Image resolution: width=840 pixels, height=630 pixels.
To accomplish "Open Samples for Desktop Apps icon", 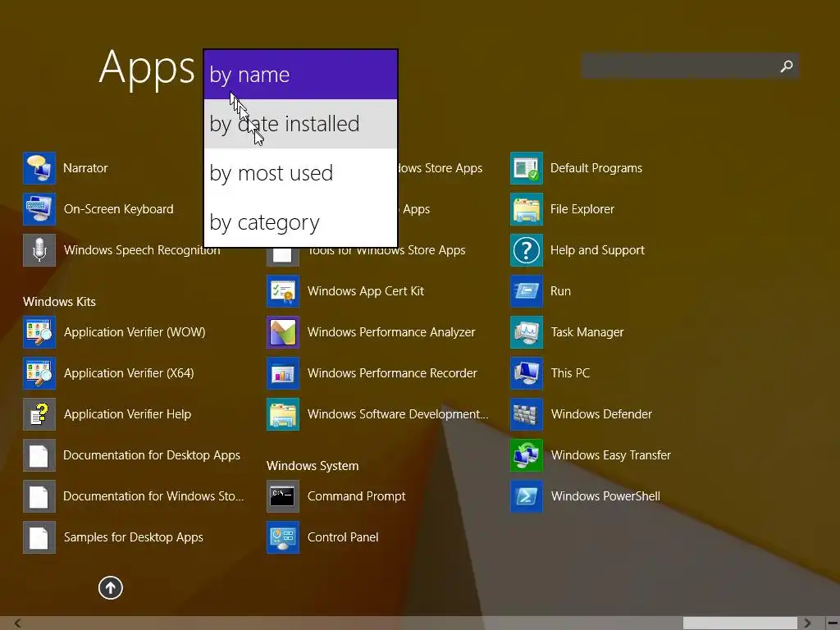I will tap(39, 537).
